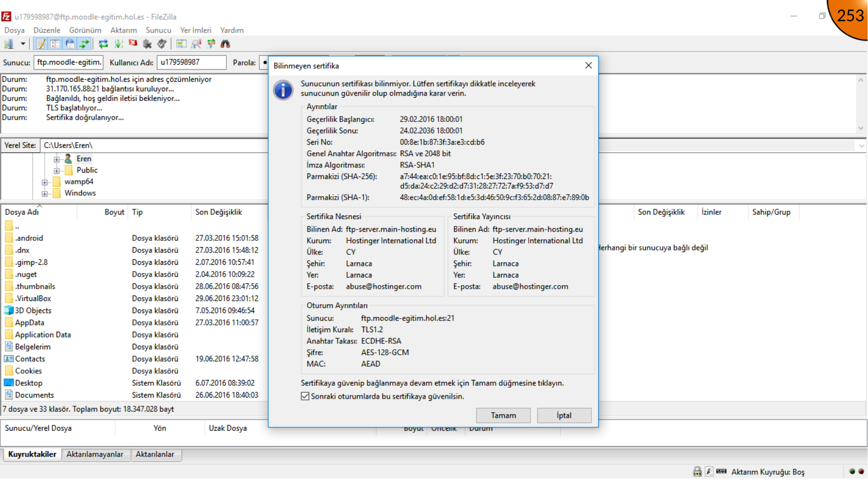Image resolution: width=868 pixels, height=488 pixels.
Task: Expand the Eren tree node
Action: click(x=56, y=159)
